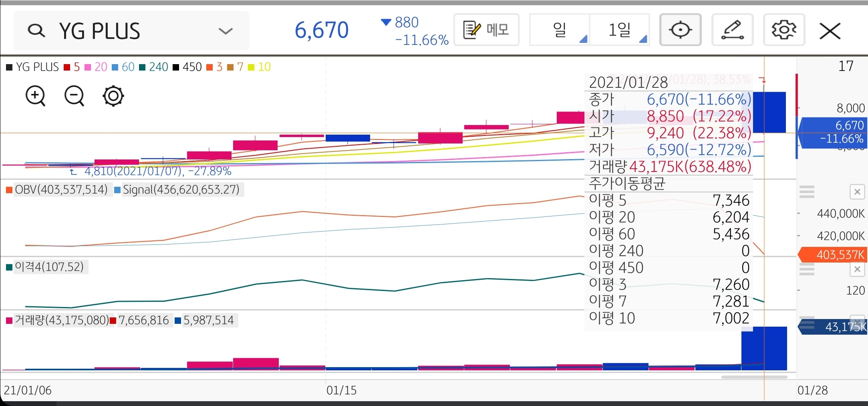
Task: Click the 이평 20 value 6,204
Action: [731, 217]
